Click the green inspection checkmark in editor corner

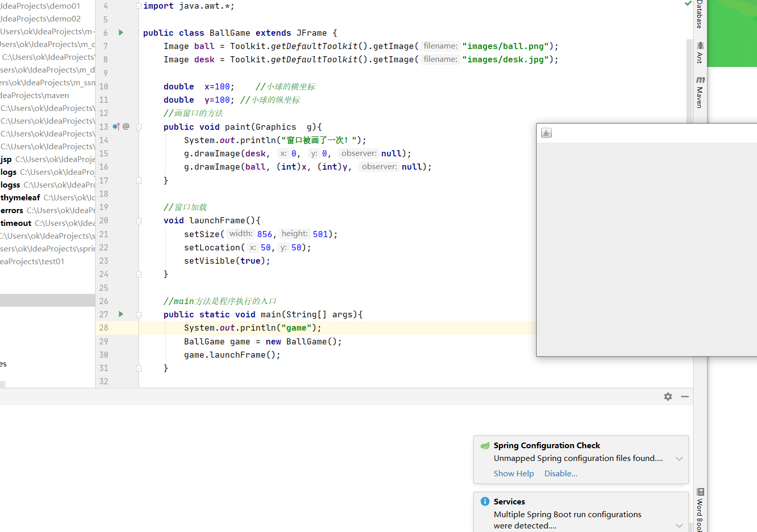(688, 4)
